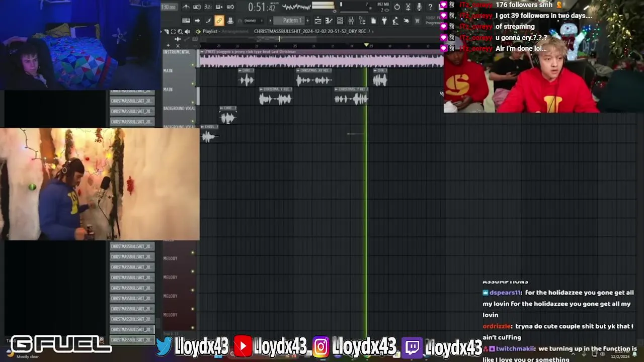This screenshot has width=644, height=362.
Task: Click the oscilloscope waveform display
Action: 296,7
